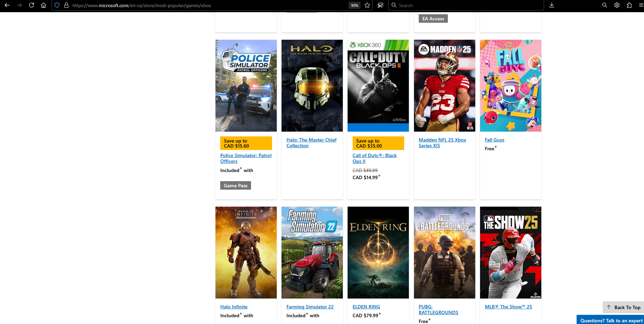Open the toolbar settings gear

[x=617, y=5]
